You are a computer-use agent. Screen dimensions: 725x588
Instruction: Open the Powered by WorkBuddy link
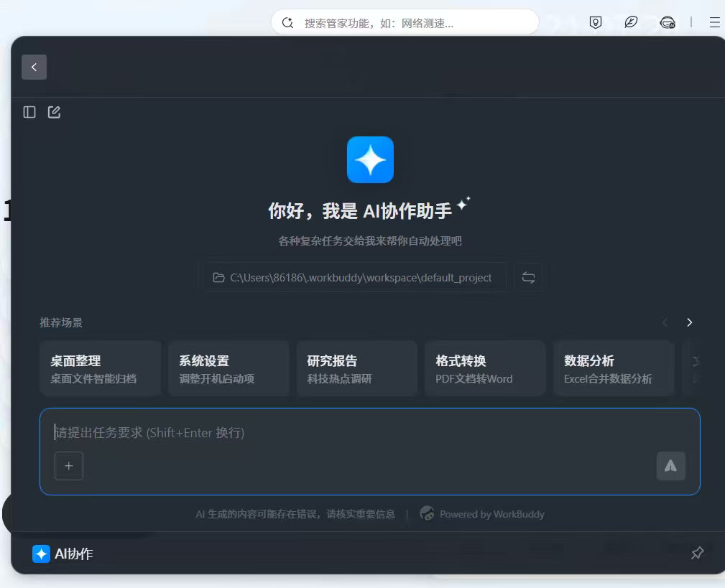point(483,514)
